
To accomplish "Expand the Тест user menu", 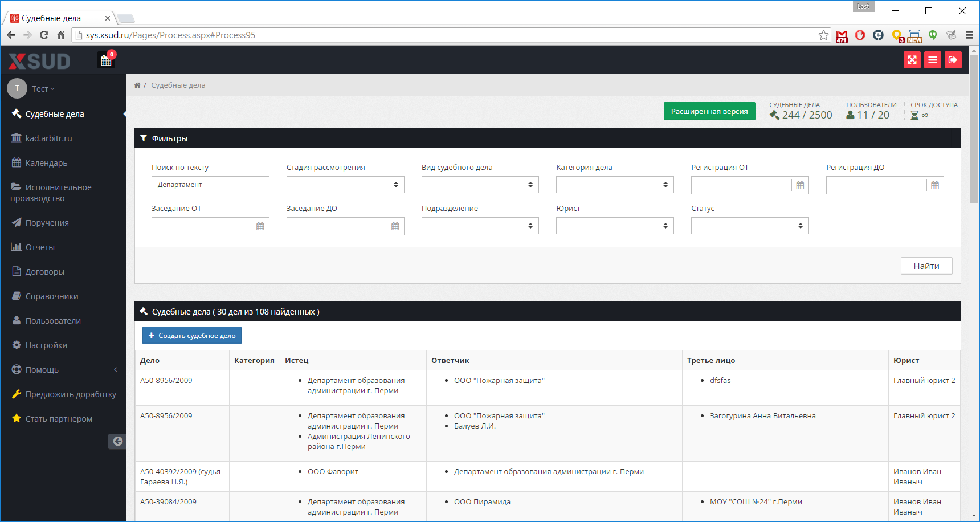I will pos(43,89).
